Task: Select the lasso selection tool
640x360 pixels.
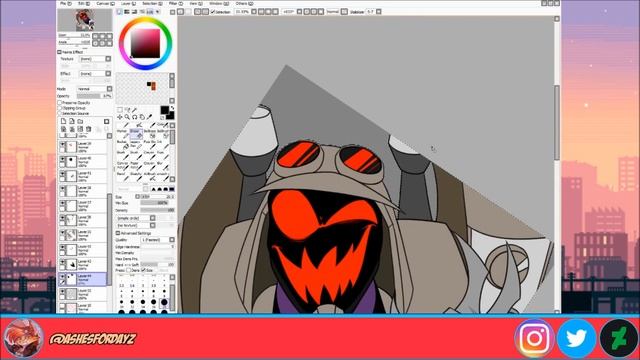Action: tap(127, 110)
